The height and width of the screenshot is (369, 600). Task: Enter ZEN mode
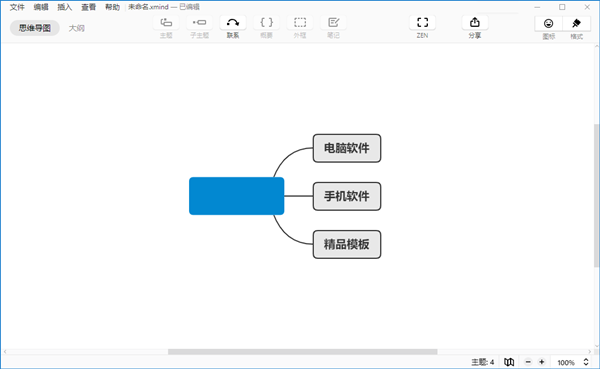[422, 23]
